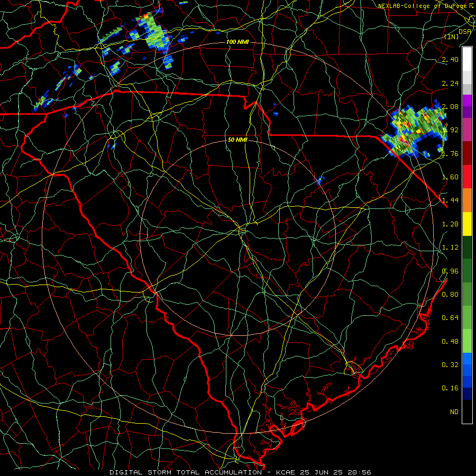Click the lightest green swatch beside 0.48
This screenshot has height=476, width=476.
pyautogui.click(x=467, y=341)
